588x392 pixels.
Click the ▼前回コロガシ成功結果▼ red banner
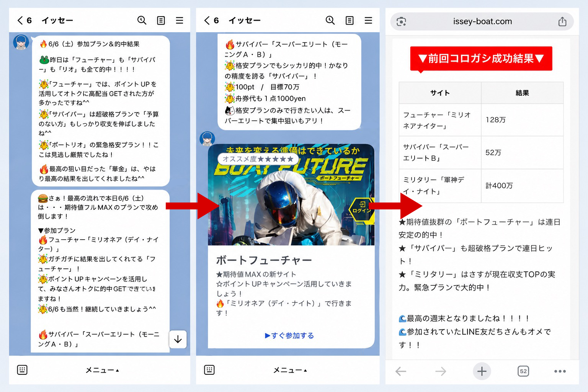pos(481,59)
